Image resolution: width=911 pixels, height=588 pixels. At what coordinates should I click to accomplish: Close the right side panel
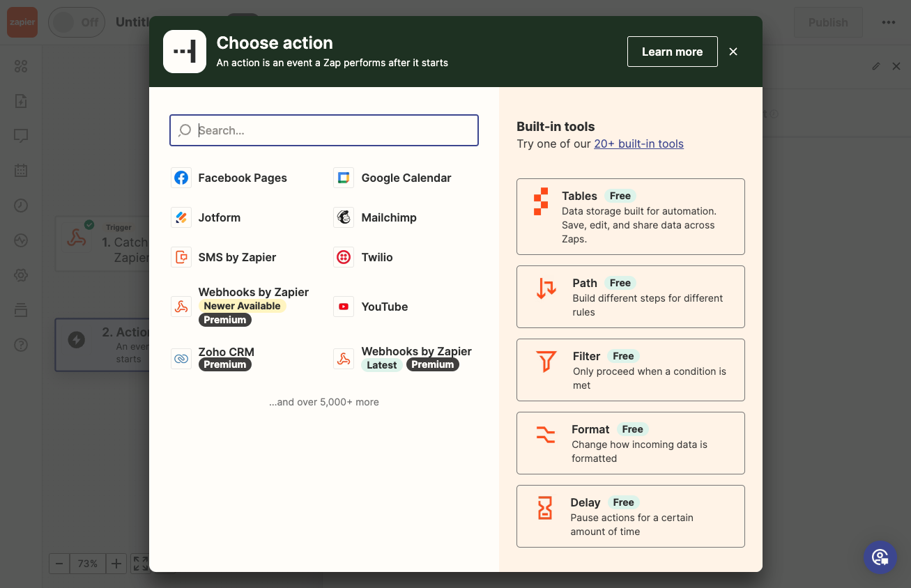click(x=896, y=66)
